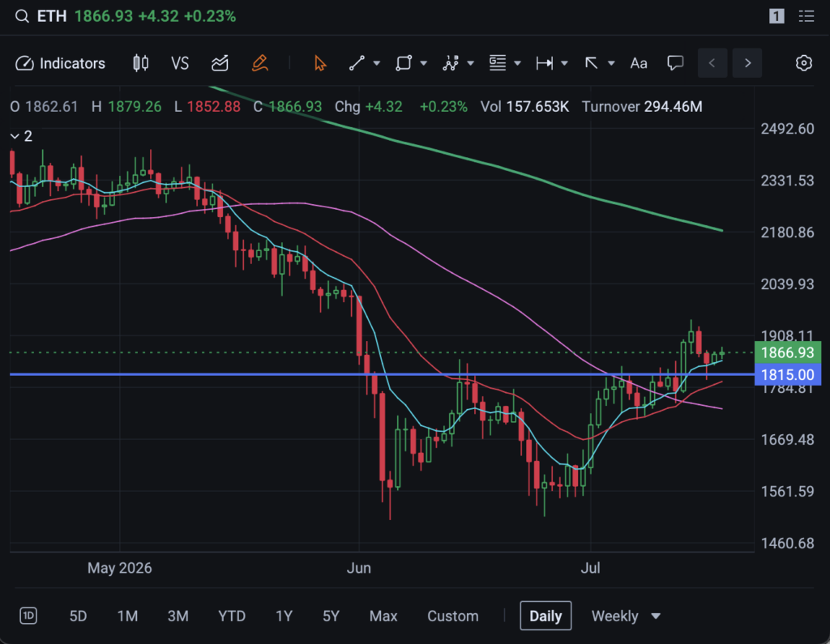Select the Aa text annotation tool
The image size is (830, 644).
[x=639, y=63]
